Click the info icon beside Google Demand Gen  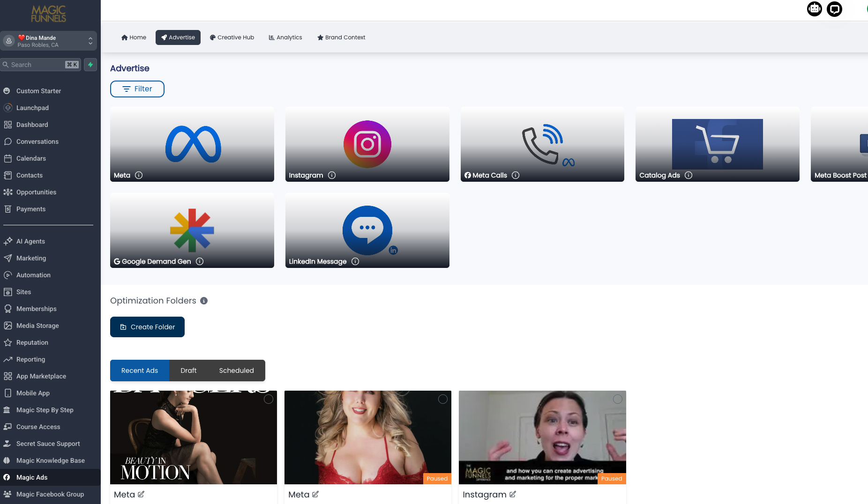tap(200, 261)
